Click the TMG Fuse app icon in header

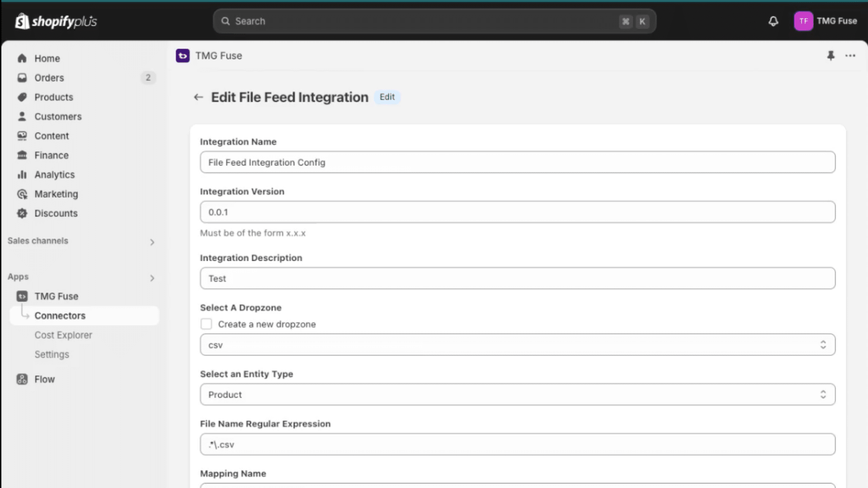tap(183, 56)
